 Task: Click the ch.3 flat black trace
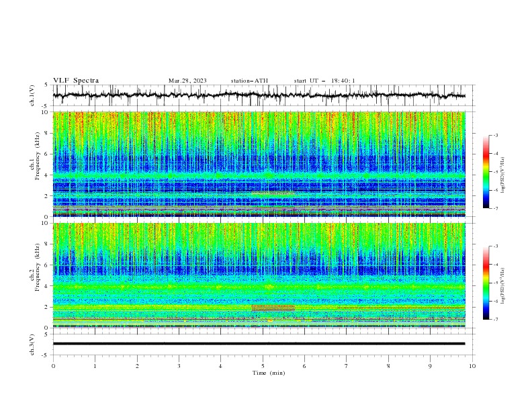pyautogui.click(x=259, y=344)
